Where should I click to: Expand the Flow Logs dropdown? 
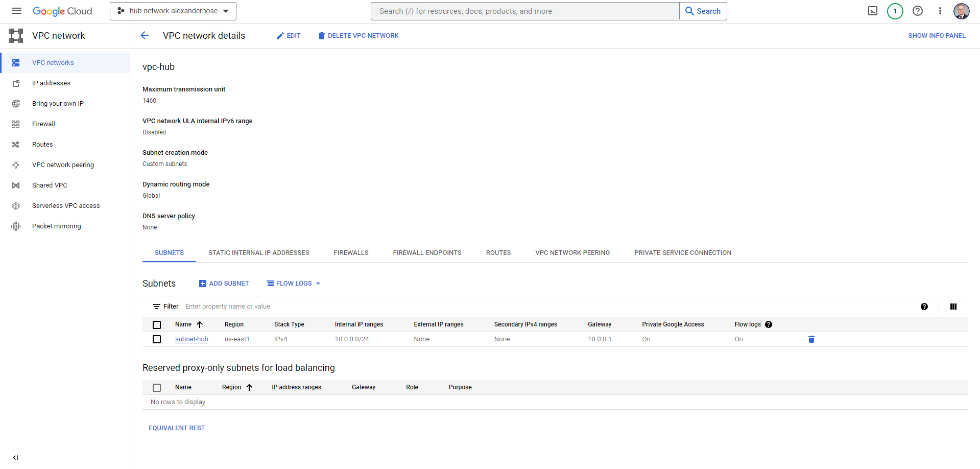(294, 284)
